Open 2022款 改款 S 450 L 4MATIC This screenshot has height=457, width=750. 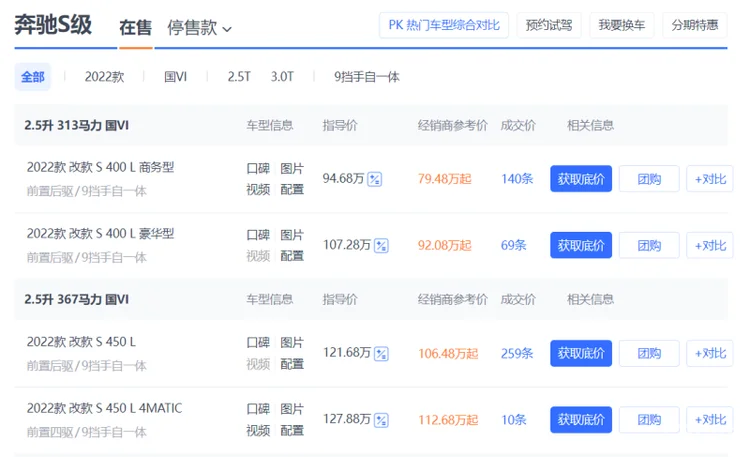click(104, 408)
